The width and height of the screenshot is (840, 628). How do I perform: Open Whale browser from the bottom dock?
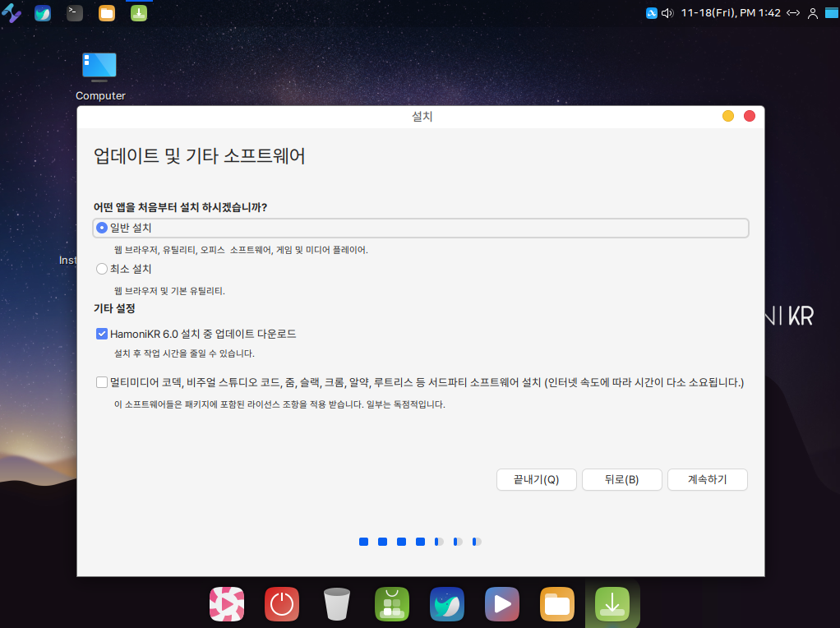tap(447, 604)
